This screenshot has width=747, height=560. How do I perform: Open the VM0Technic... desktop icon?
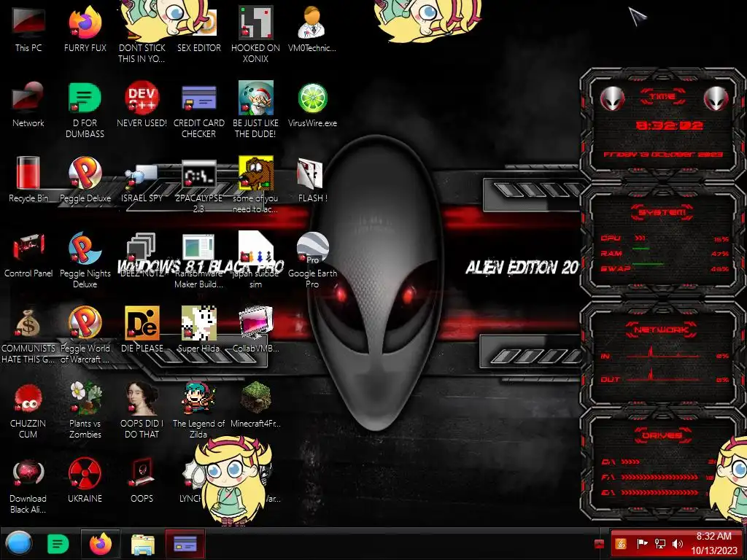click(312, 29)
